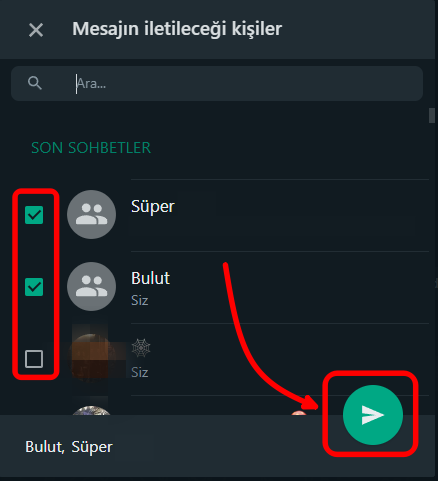Click the blurred profile picture of spiderweb contact
This screenshot has width=438, height=481.
(92, 358)
